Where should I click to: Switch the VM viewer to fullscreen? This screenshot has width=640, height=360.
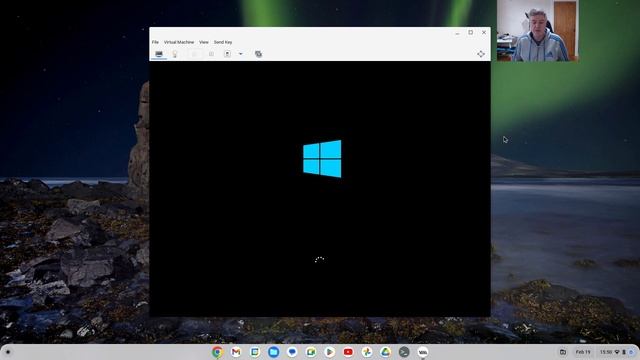(481, 54)
